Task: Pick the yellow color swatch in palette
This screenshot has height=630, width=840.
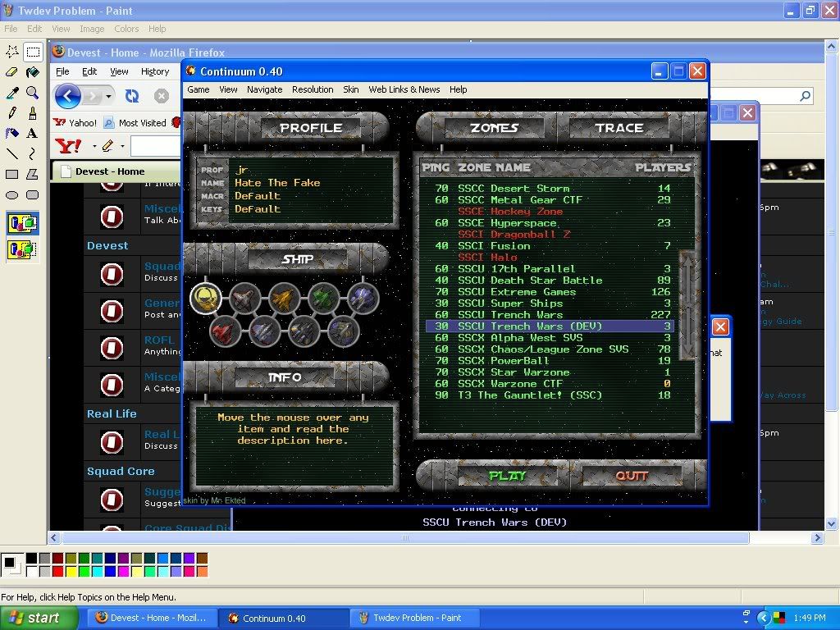Action: coord(71,572)
